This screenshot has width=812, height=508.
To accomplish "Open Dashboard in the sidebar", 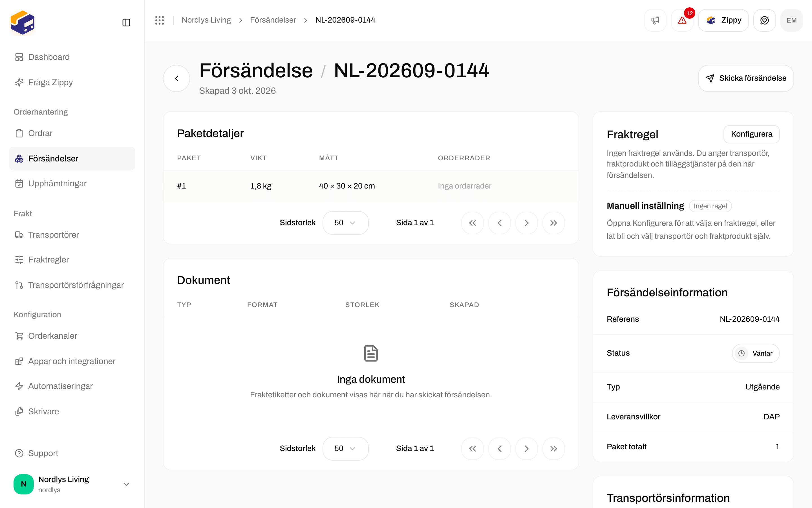I will tap(72, 57).
